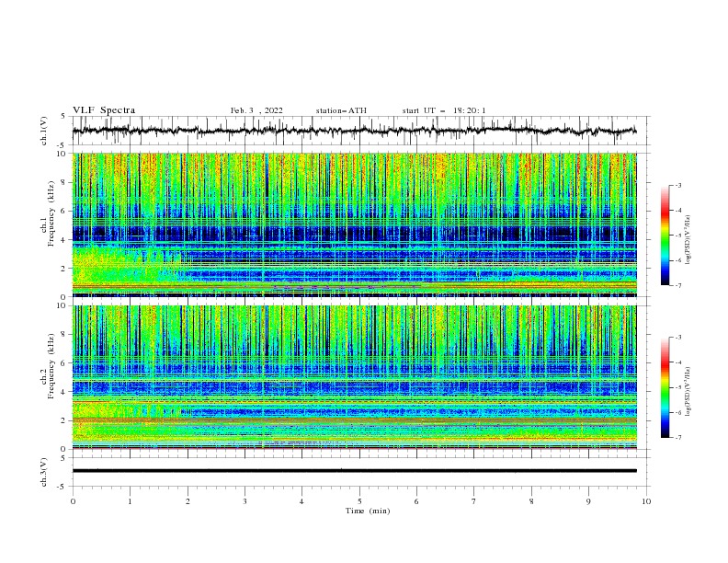Click time axis tick label '5'
728x563 pixels.
click(x=359, y=501)
